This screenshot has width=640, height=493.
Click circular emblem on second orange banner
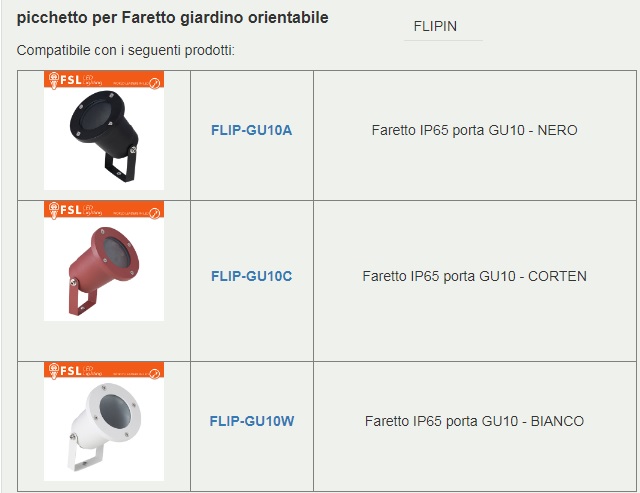pos(155,213)
